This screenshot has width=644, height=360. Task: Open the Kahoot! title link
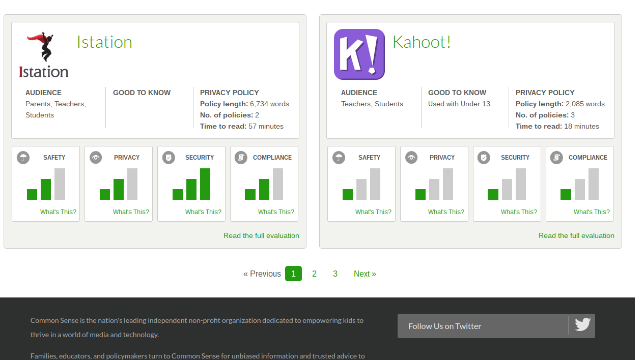(422, 42)
